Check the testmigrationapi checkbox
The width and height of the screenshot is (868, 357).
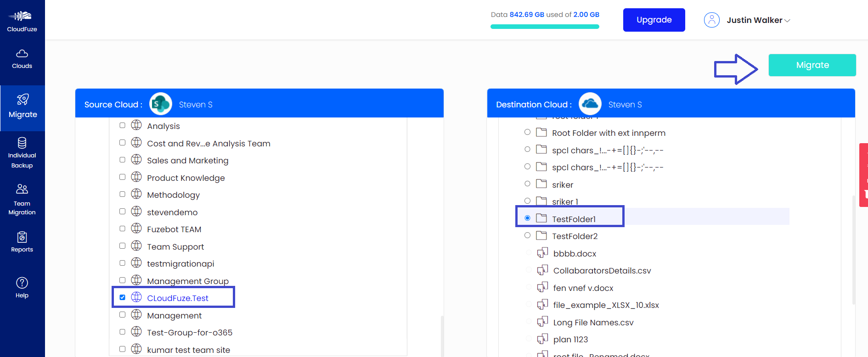[122, 263]
